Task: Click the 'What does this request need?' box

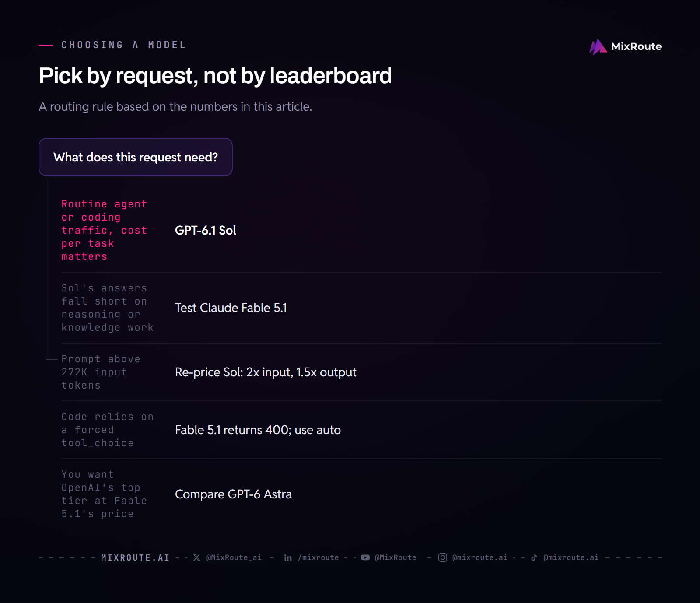Action: pyautogui.click(x=136, y=157)
